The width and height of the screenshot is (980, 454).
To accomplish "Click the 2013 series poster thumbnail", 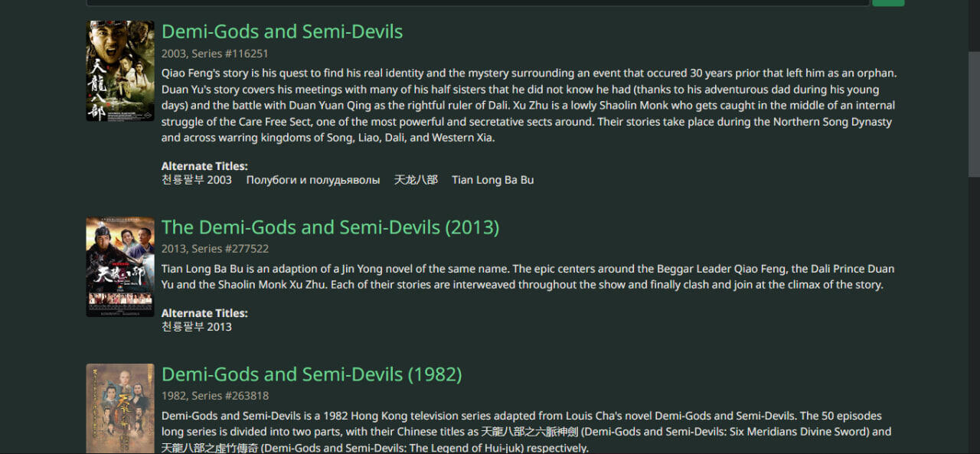I will click(120, 266).
